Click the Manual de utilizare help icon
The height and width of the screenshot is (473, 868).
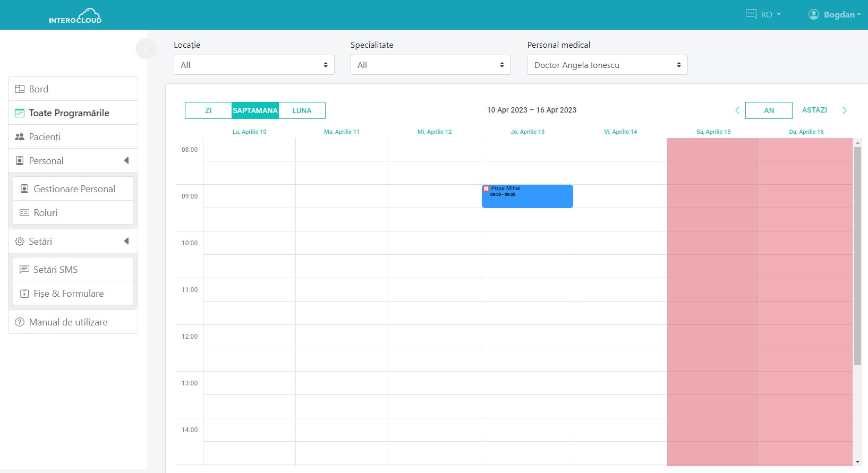coord(20,322)
